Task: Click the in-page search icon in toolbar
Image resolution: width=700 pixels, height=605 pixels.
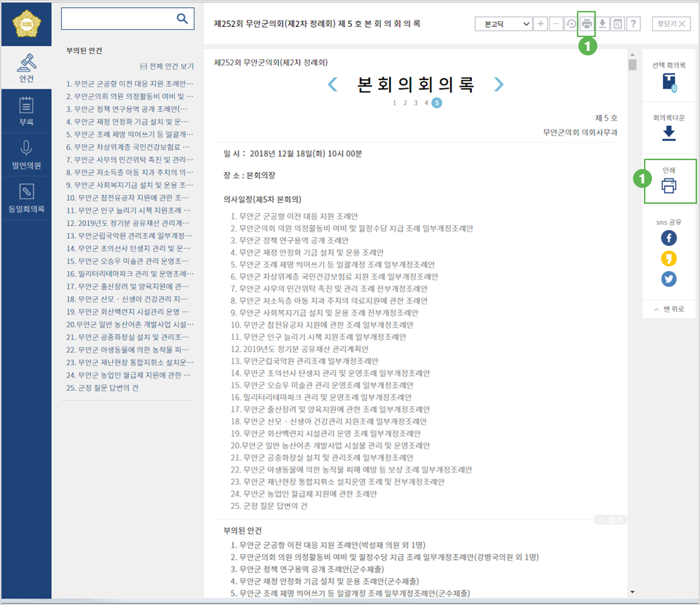Action: click(x=618, y=23)
